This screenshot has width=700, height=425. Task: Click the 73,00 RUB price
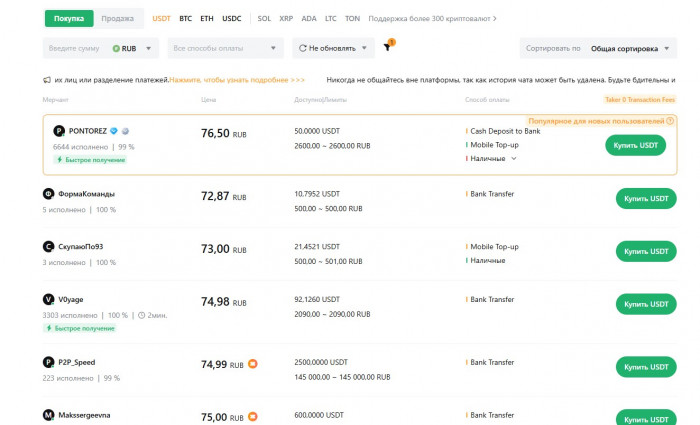tap(224, 249)
